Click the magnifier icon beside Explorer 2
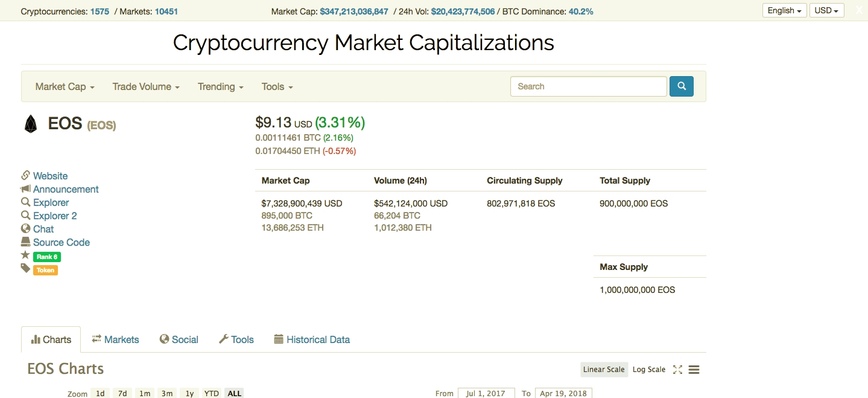This screenshot has width=868, height=398. (x=25, y=215)
